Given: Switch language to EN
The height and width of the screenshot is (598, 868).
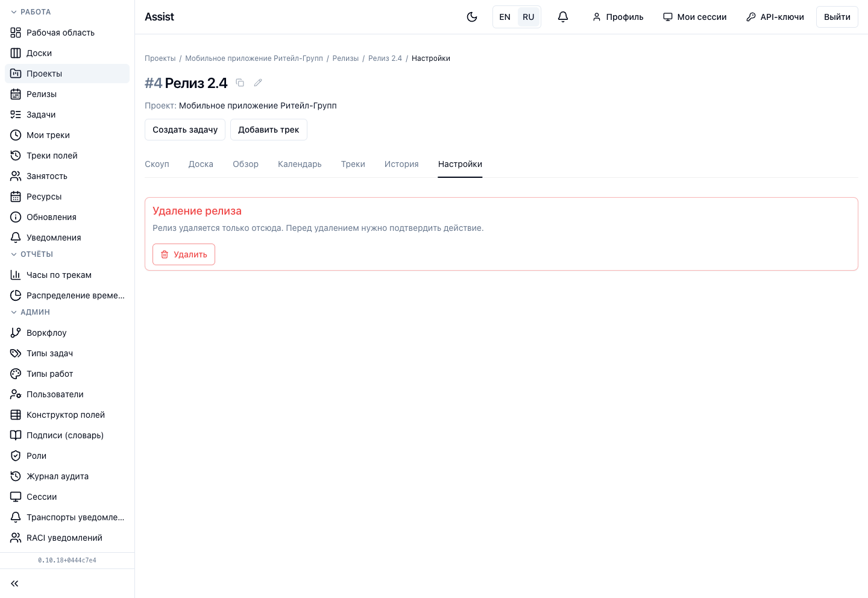Looking at the screenshot, I should pyautogui.click(x=505, y=17).
